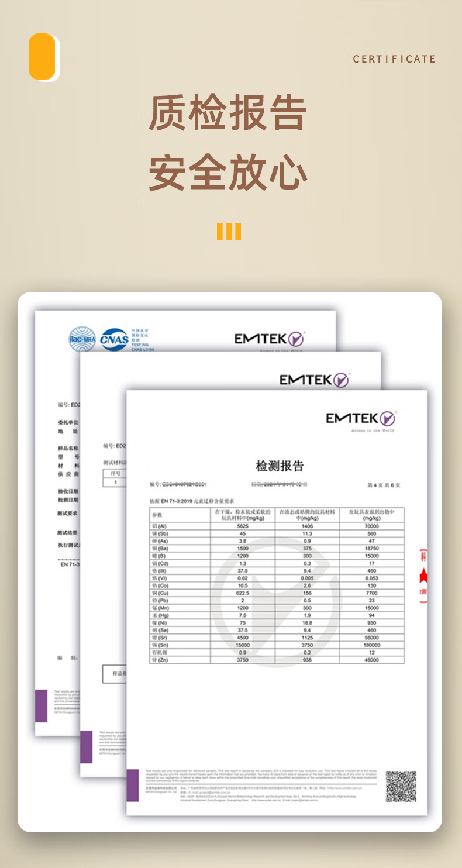Viewport: 462px width, 868px height.
Task: Select the 镍 (Ni) row label
Action: coord(159,623)
